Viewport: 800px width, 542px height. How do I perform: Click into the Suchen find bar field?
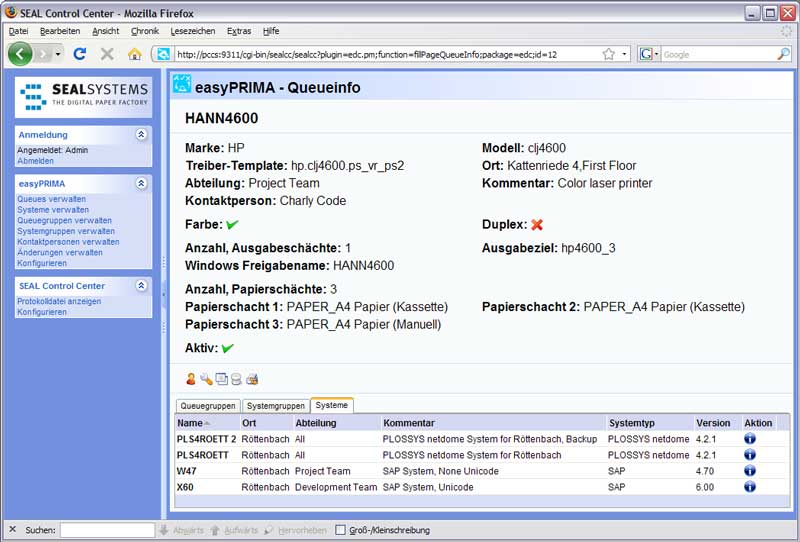(107, 530)
